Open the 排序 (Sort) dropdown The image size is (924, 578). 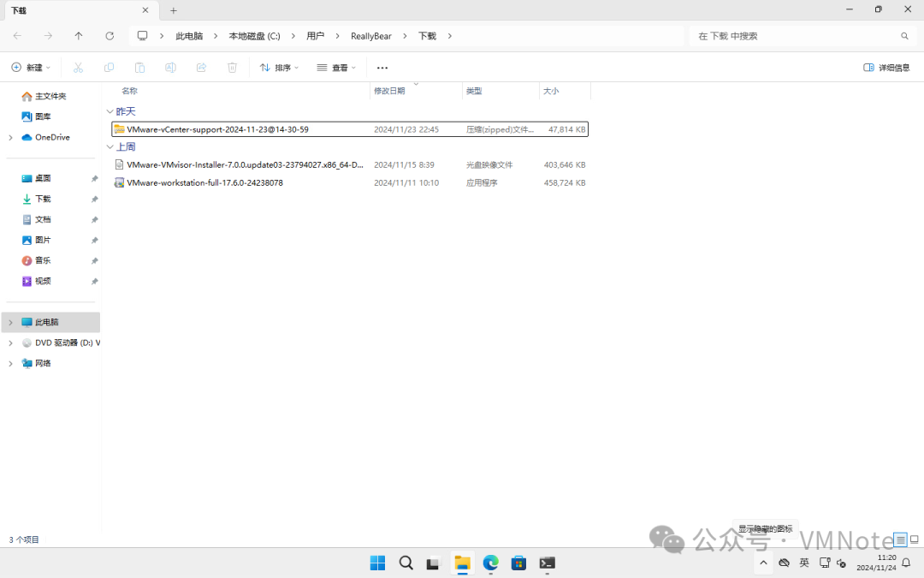280,68
